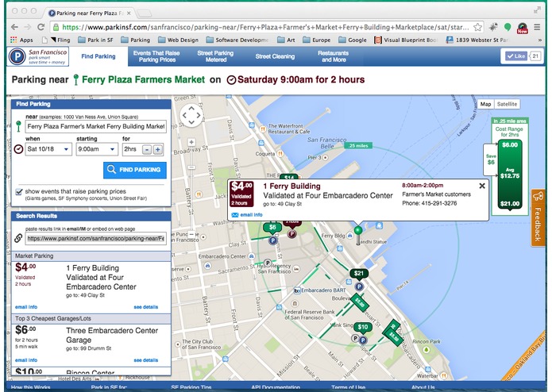
Task: Click the clock icon beside when field
Action: [x=18, y=149]
